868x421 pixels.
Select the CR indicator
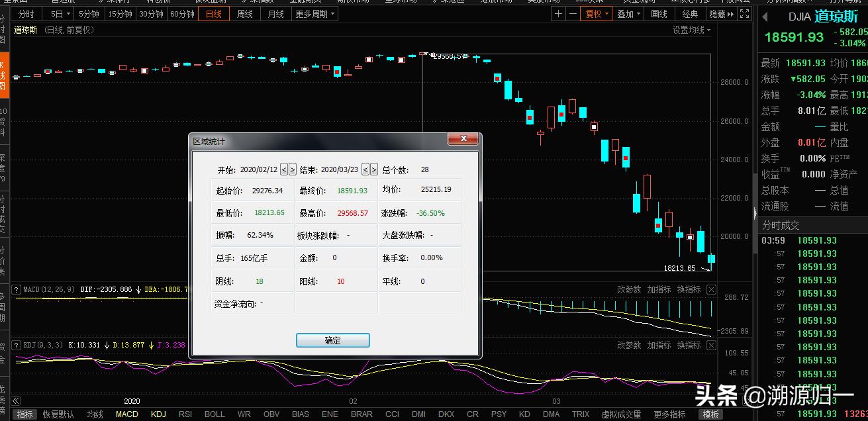point(472,414)
